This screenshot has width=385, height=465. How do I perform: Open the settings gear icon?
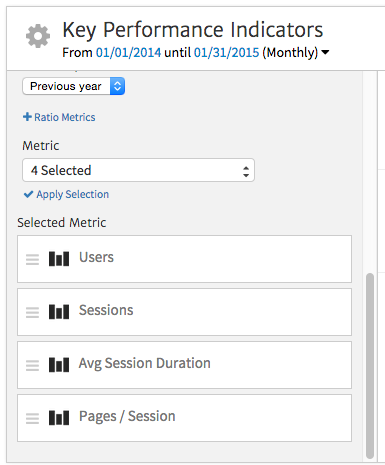38,36
